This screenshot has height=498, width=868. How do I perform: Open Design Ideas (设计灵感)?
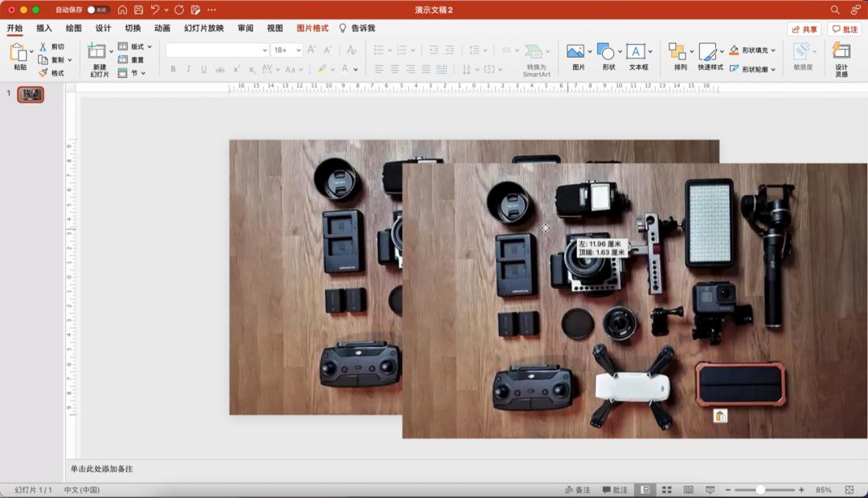(841, 59)
